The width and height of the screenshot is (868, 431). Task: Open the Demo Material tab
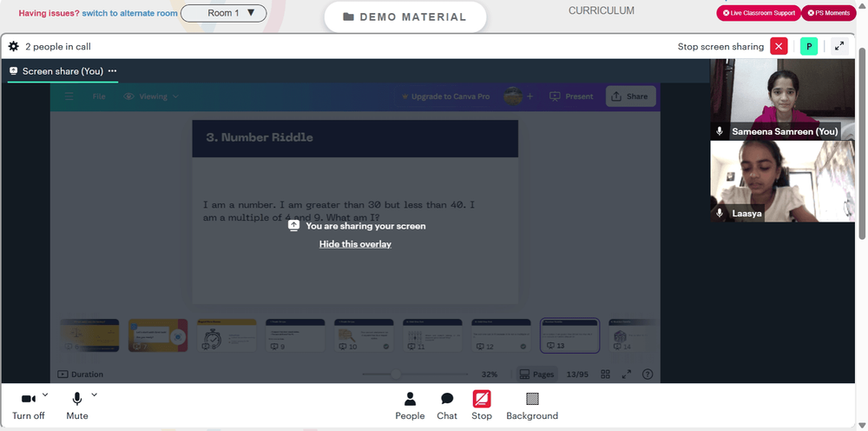coord(404,17)
